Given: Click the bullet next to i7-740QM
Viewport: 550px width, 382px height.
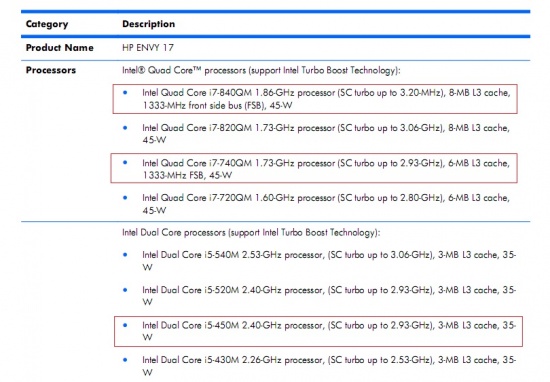Looking at the screenshot, I should click(x=125, y=162).
